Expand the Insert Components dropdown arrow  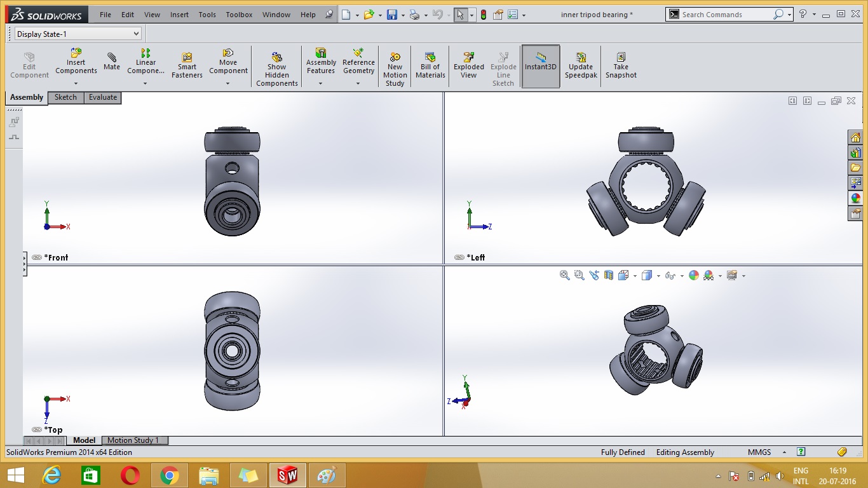(76, 83)
